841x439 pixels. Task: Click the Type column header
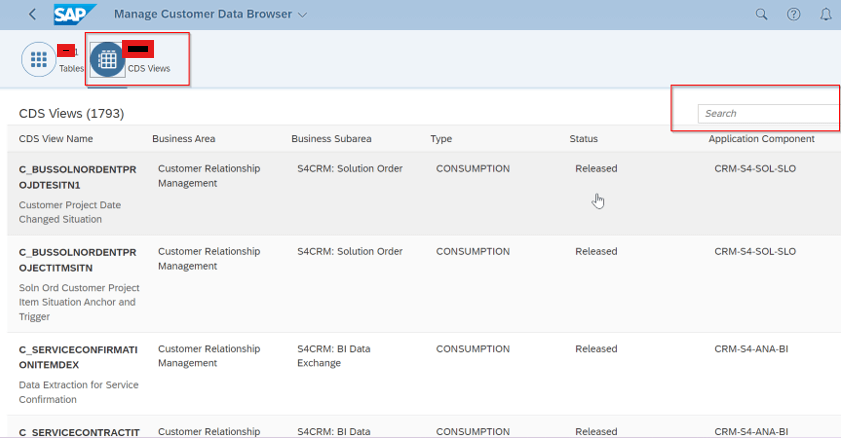click(441, 139)
